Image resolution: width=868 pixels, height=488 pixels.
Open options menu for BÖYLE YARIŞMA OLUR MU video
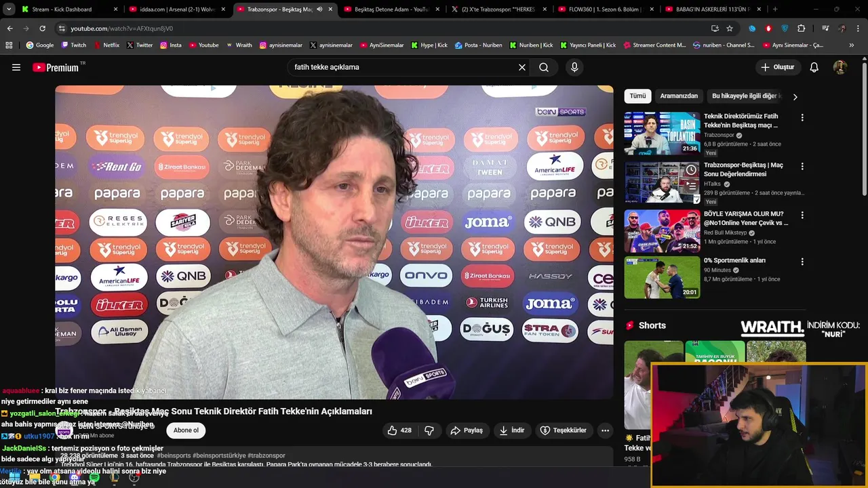802,215
